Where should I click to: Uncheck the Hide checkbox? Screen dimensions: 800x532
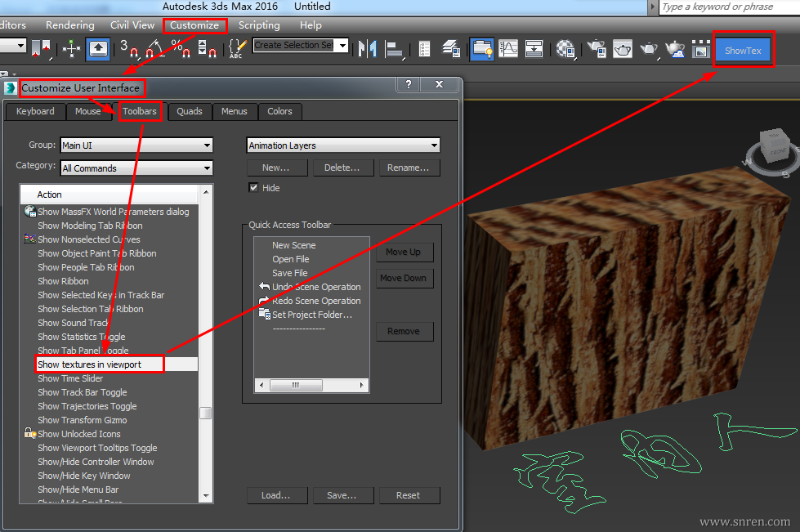(253, 187)
